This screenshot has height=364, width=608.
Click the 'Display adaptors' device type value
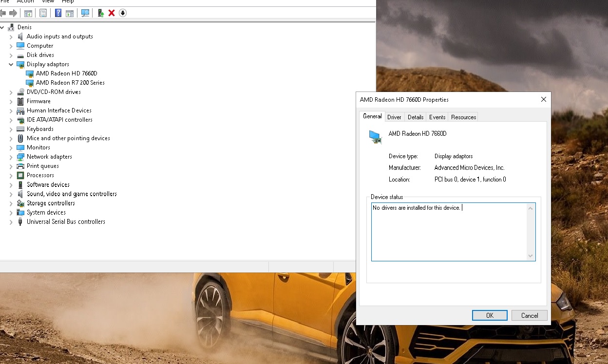[x=454, y=156]
